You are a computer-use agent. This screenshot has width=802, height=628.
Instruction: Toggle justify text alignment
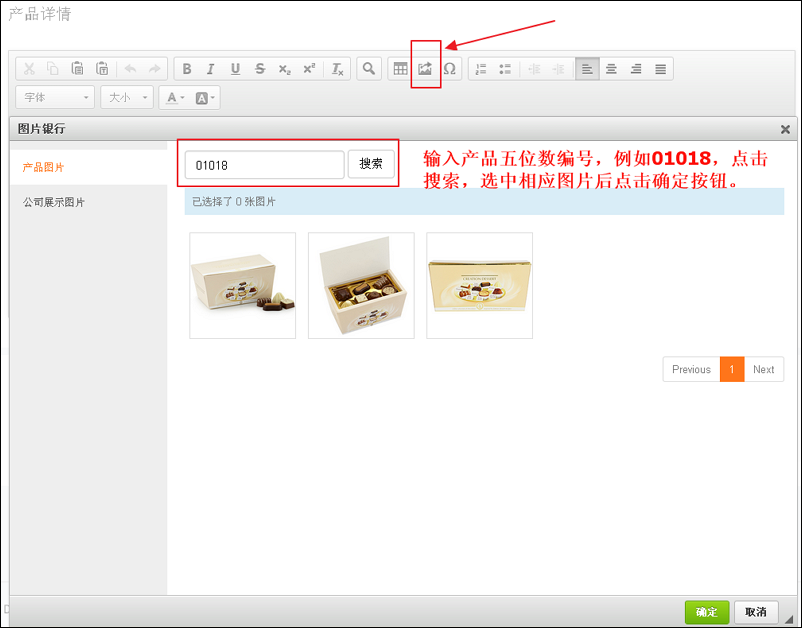coord(660,69)
